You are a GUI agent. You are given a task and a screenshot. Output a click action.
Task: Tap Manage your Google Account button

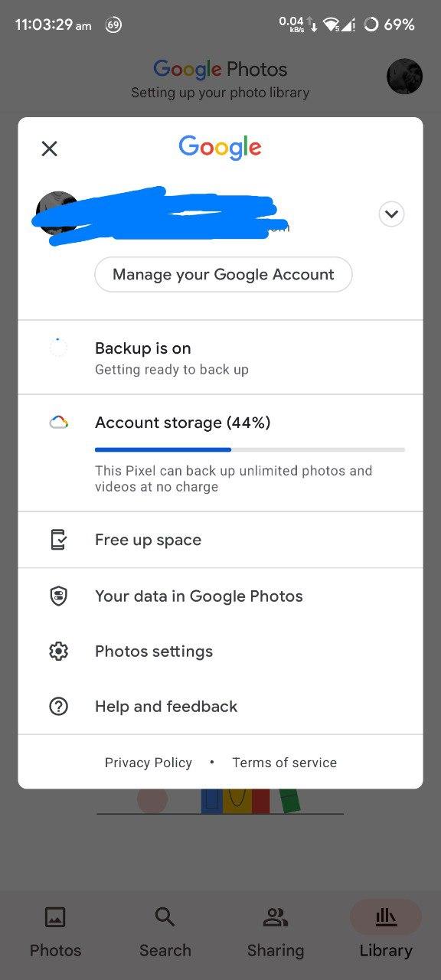point(224,274)
